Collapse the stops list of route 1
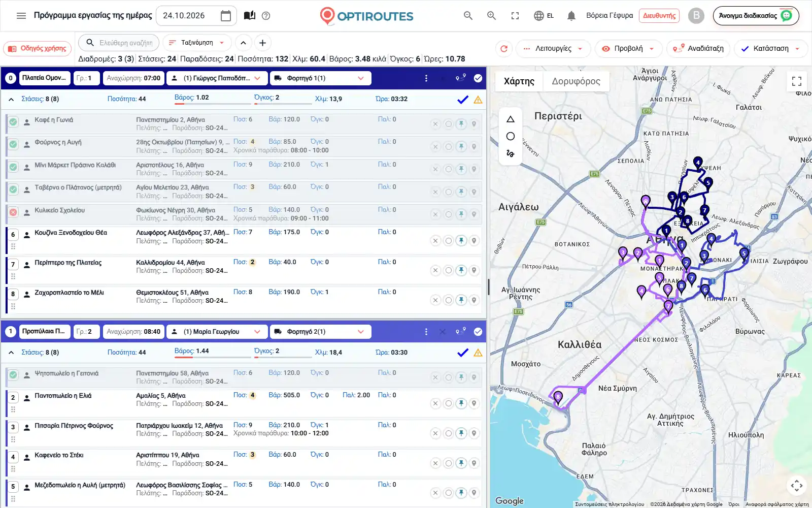The image size is (812, 508). point(11,353)
